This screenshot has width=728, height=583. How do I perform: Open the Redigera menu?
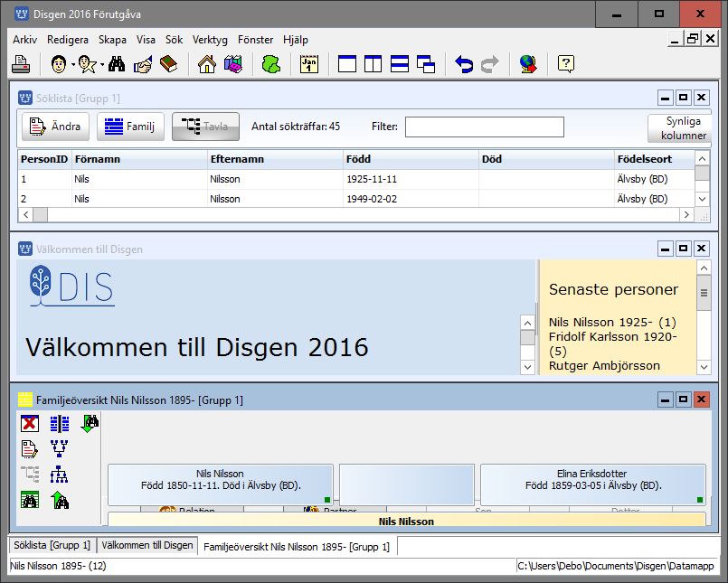[x=68, y=40]
